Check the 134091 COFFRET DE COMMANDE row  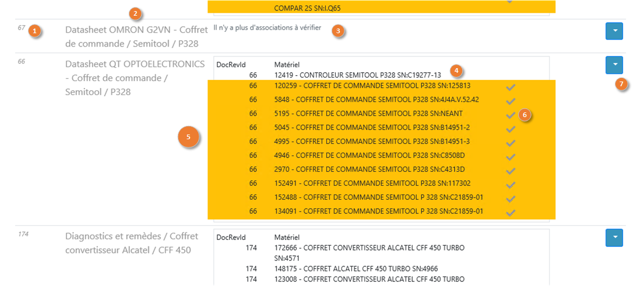[x=511, y=213]
